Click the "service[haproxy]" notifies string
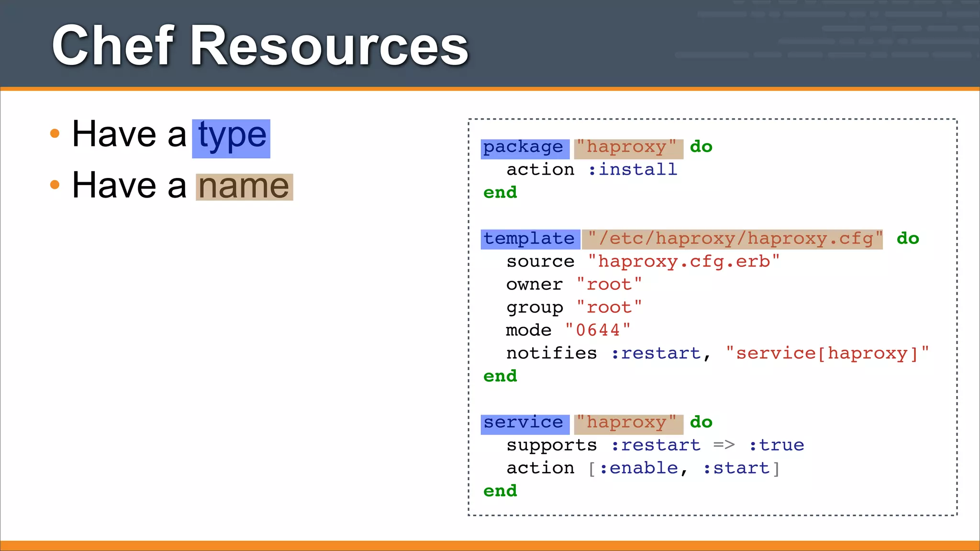The width and height of the screenshot is (980, 551). coord(827,353)
